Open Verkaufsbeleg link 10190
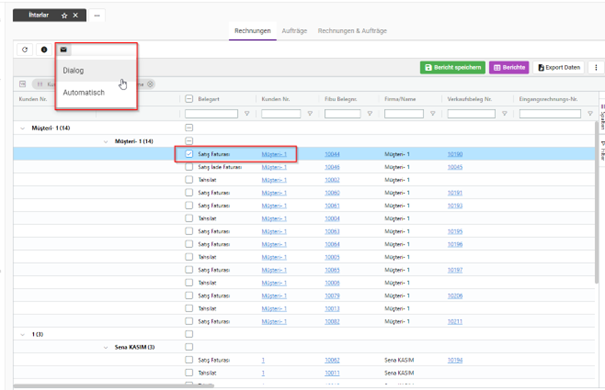The image size is (605, 390). point(455,154)
